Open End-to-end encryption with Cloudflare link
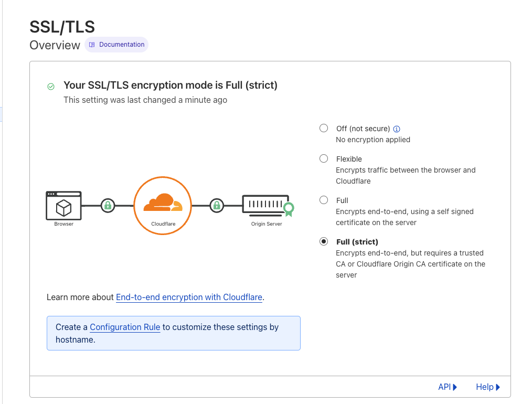This screenshot has width=532, height=404. [x=189, y=297]
